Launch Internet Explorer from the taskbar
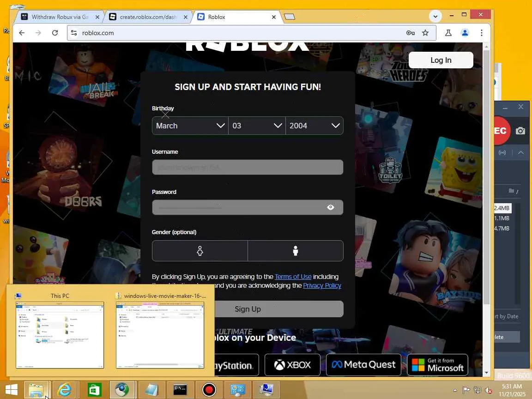 [x=65, y=390]
